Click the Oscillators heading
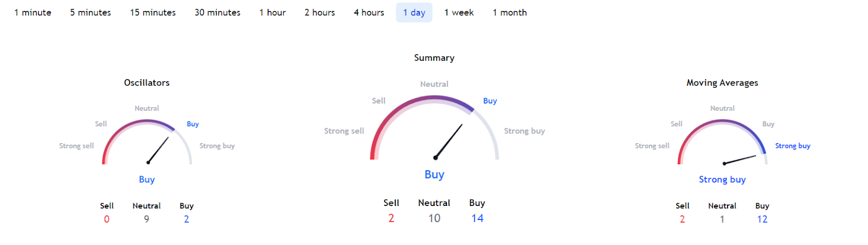 tap(146, 83)
